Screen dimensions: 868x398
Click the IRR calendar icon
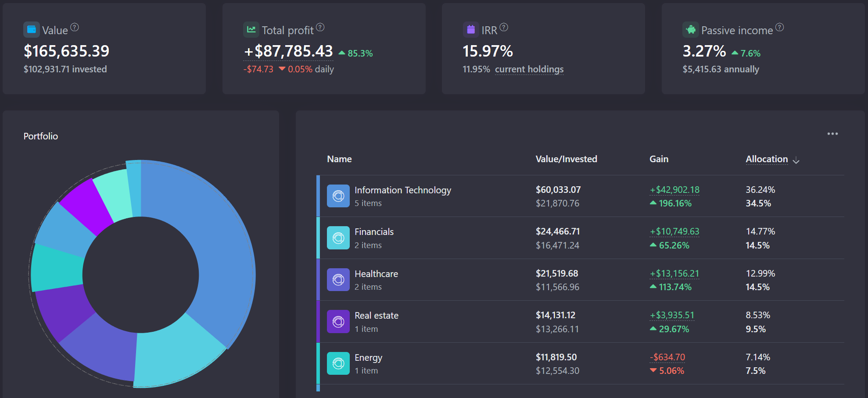pos(470,29)
